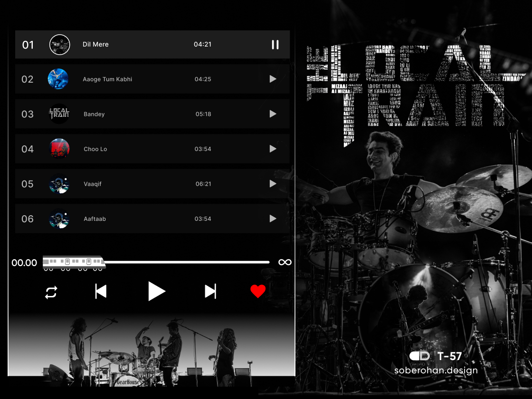Click the 04:25 duration label
The height and width of the screenshot is (399, 532).
click(203, 79)
